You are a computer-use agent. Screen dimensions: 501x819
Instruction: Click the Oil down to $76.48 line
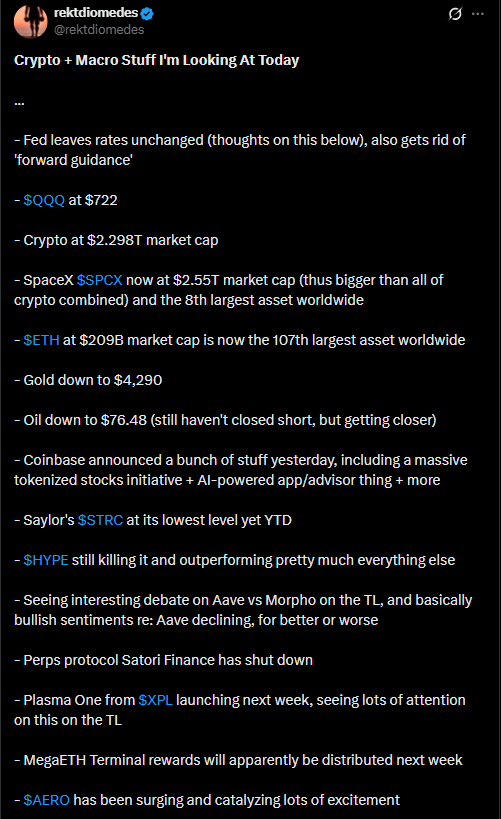pyautogui.click(x=225, y=420)
